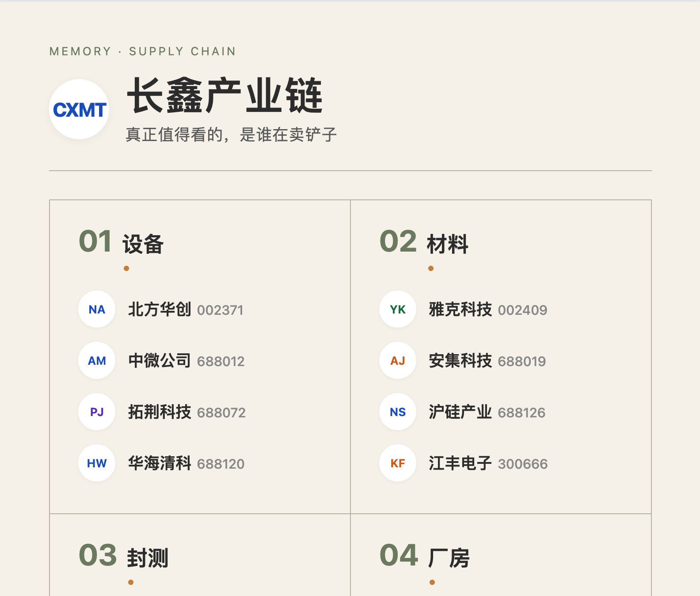This screenshot has height=596, width=700.
Task: Click the NS badge for 沪硅产业
Action: pos(398,412)
